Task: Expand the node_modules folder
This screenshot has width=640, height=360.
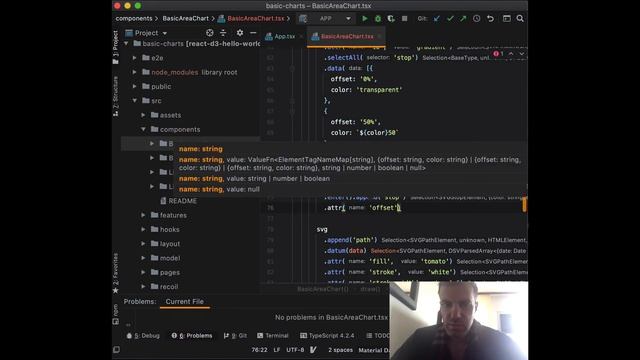Action: click(135, 72)
